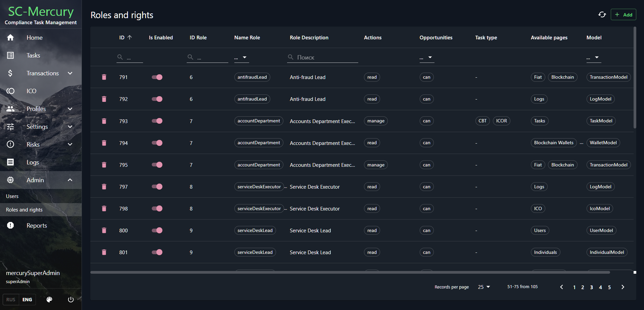Image resolution: width=644 pixels, height=310 pixels.
Task: Open the Name Role filter dropdown
Action: tap(241, 57)
